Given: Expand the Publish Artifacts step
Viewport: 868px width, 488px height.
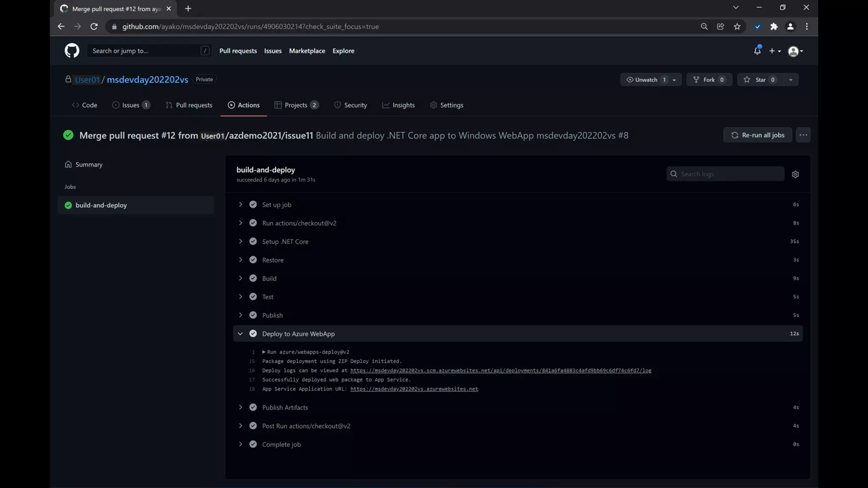Looking at the screenshot, I should coord(240,408).
